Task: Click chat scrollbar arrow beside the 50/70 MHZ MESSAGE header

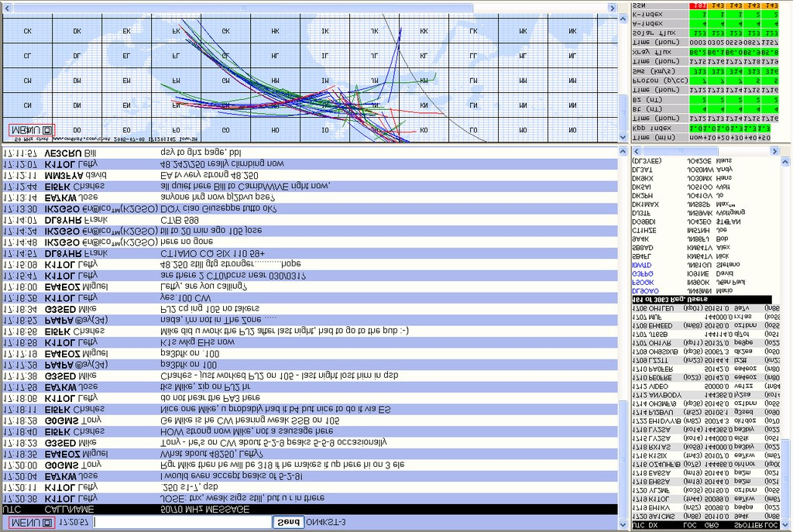Action: pos(623,525)
